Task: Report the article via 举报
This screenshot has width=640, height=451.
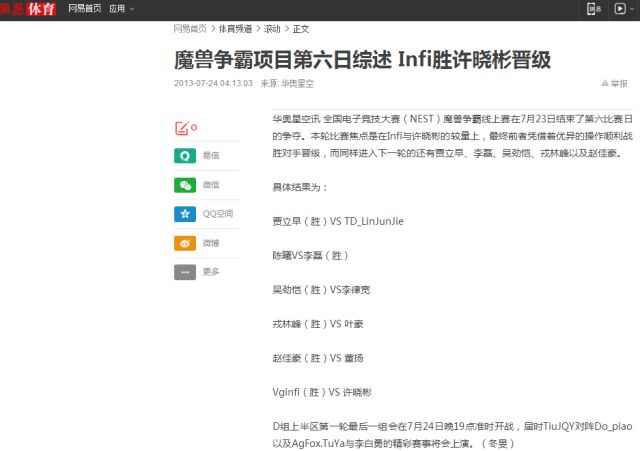Action: pyautogui.click(x=614, y=84)
